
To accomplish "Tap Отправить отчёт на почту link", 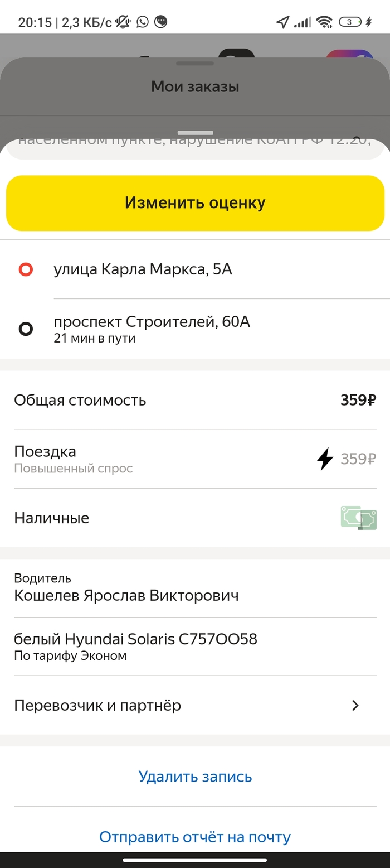I will tap(195, 837).
